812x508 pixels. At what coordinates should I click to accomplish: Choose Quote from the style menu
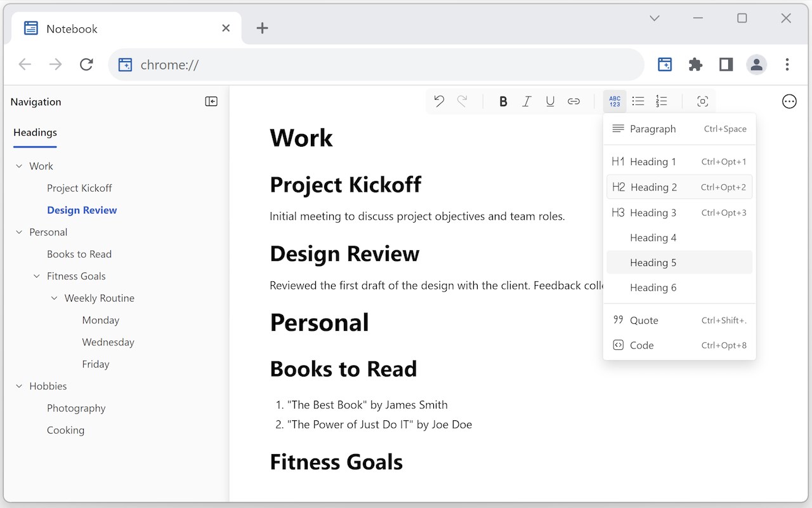679,321
